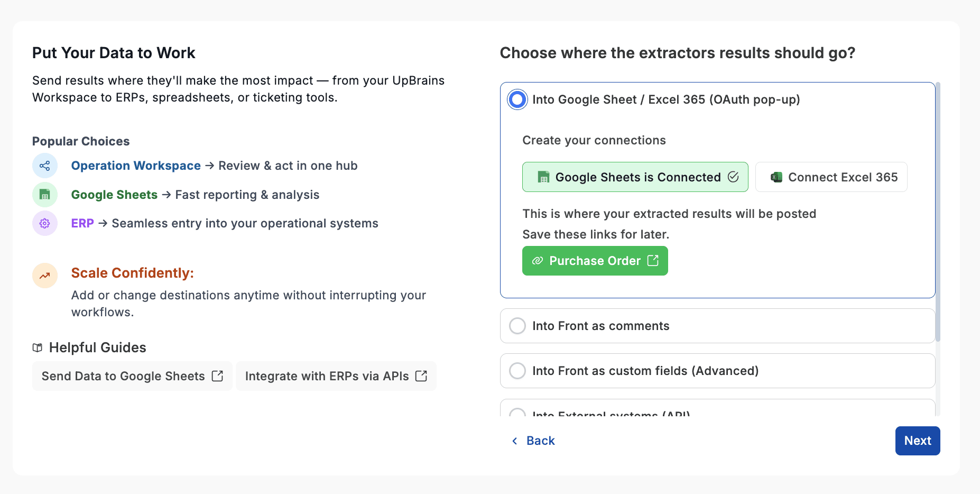Click the Scale Confidently trend arrow icon
The image size is (980, 494).
tap(45, 275)
